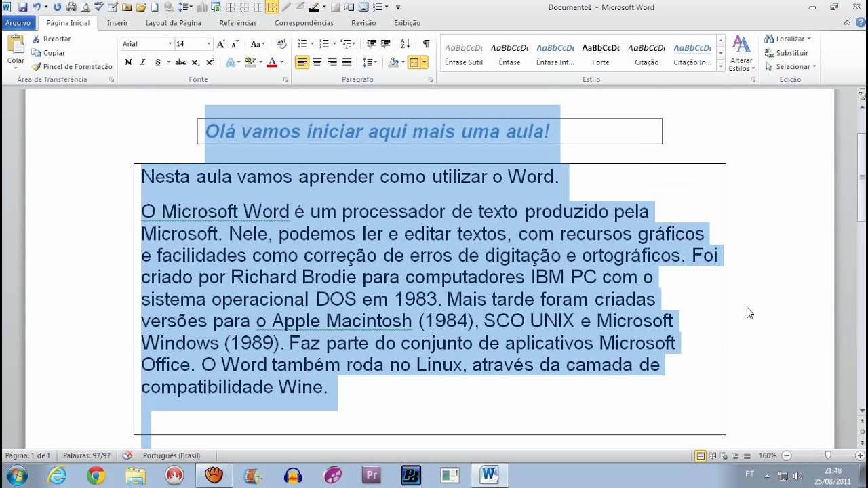Open the font size dropdown (14)

click(x=209, y=44)
